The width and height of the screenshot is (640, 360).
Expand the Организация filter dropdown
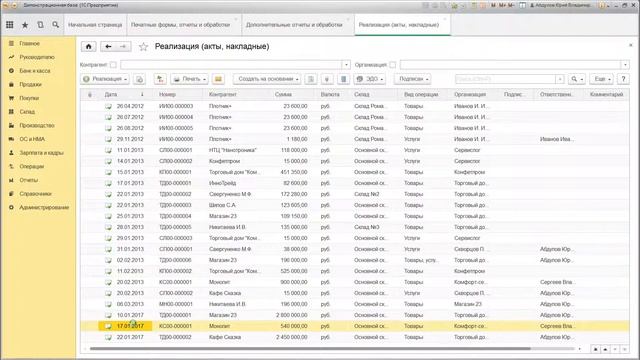[625, 64]
